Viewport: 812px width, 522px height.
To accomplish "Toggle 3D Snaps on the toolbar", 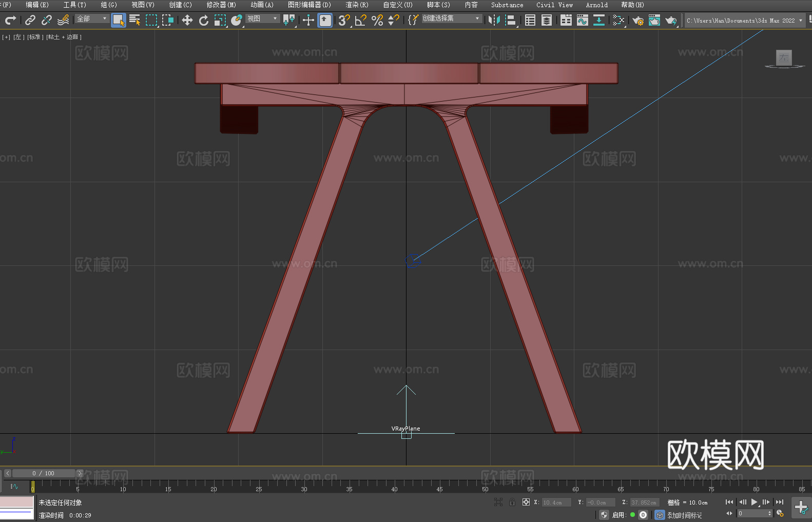I will coord(344,20).
